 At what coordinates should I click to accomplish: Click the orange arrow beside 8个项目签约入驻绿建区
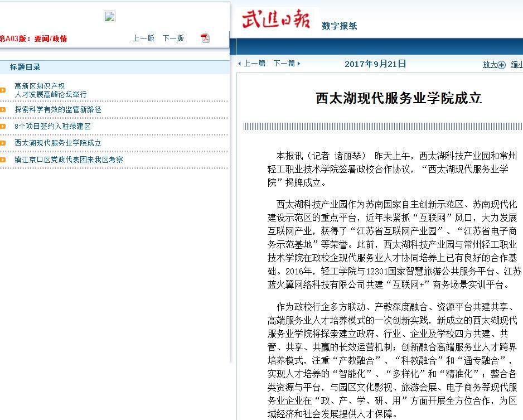[3, 126]
